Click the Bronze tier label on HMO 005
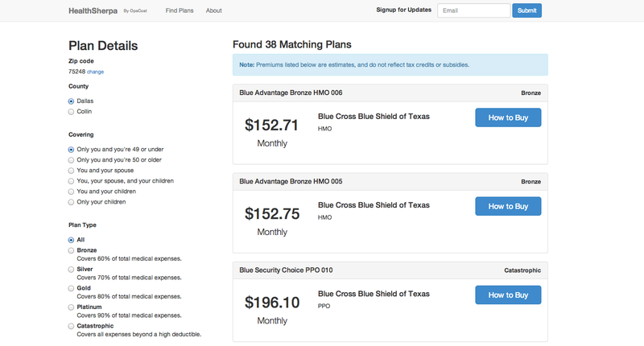This screenshot has height=346, width=644. click(531, 182)
